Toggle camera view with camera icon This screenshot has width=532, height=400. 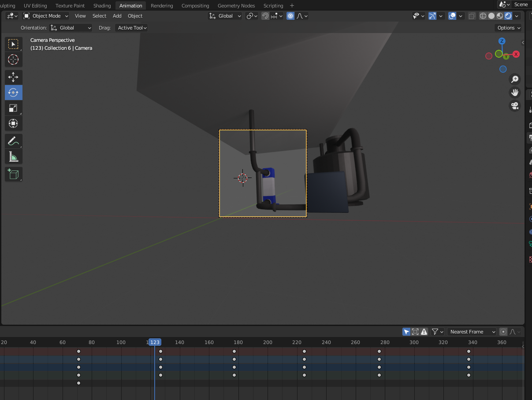[515, 106]
